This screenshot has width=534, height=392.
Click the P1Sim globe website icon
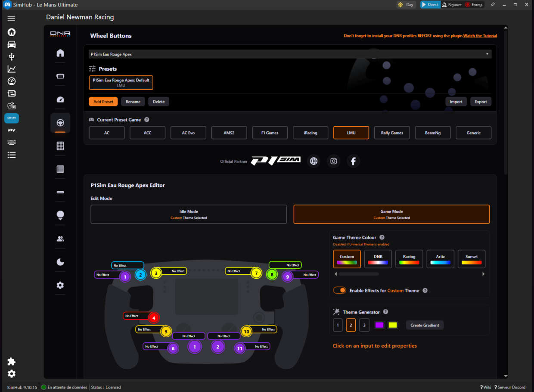[314, 161]
